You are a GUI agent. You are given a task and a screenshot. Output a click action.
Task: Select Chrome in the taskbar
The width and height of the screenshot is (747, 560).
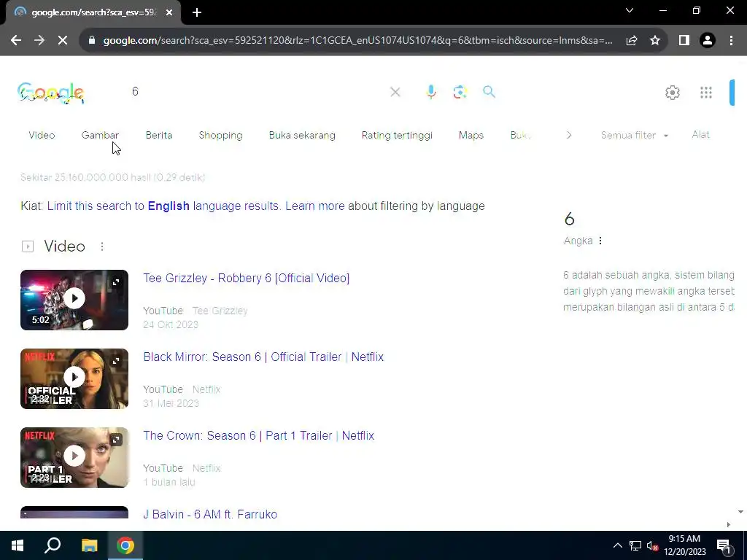coord(125,545)
